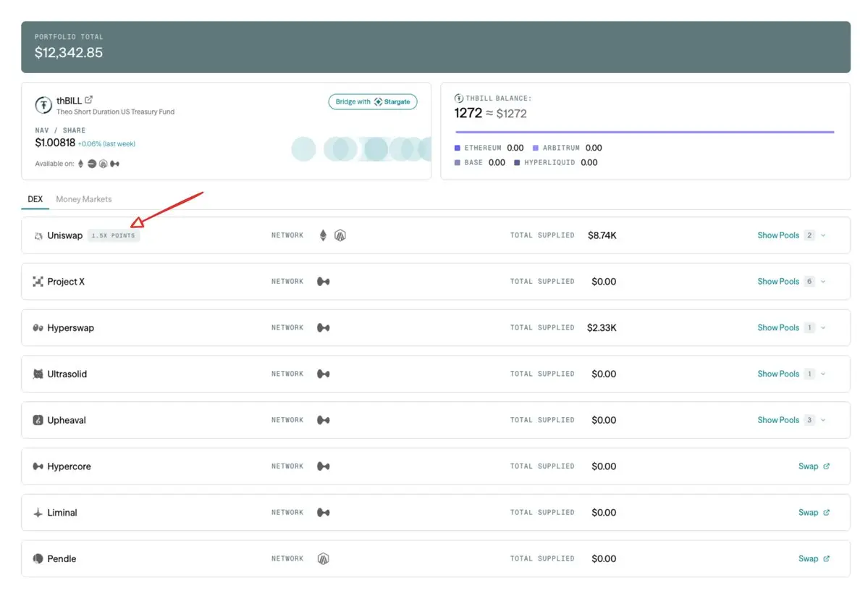Click the Upheaval logo icon

coord(38,420)
